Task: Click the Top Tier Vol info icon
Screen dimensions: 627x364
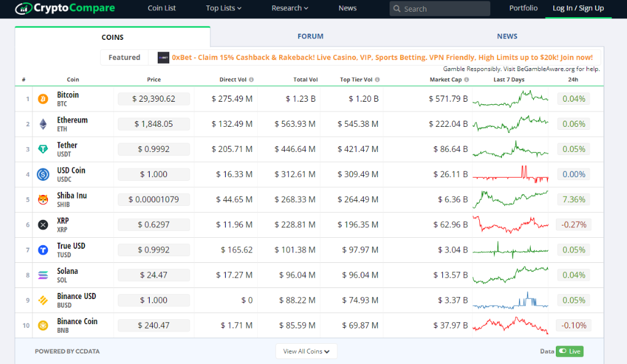Action: (377, 80)
